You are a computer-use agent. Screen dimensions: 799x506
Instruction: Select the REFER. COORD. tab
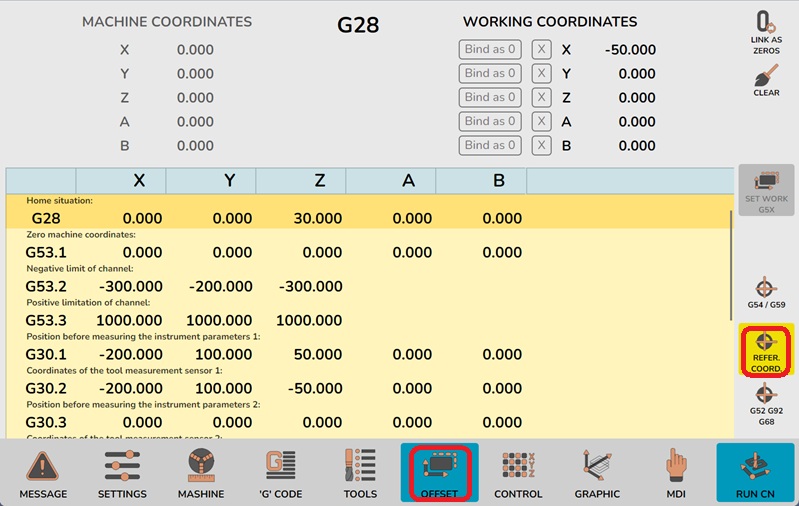click(766, 350)
